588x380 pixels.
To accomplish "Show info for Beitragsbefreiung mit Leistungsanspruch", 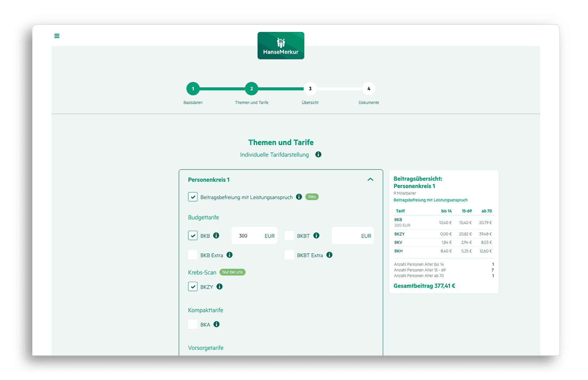I will tap(299, 197).
